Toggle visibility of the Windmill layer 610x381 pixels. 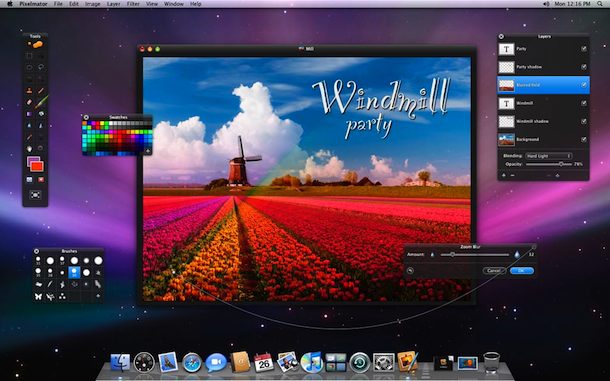[584, 103]
